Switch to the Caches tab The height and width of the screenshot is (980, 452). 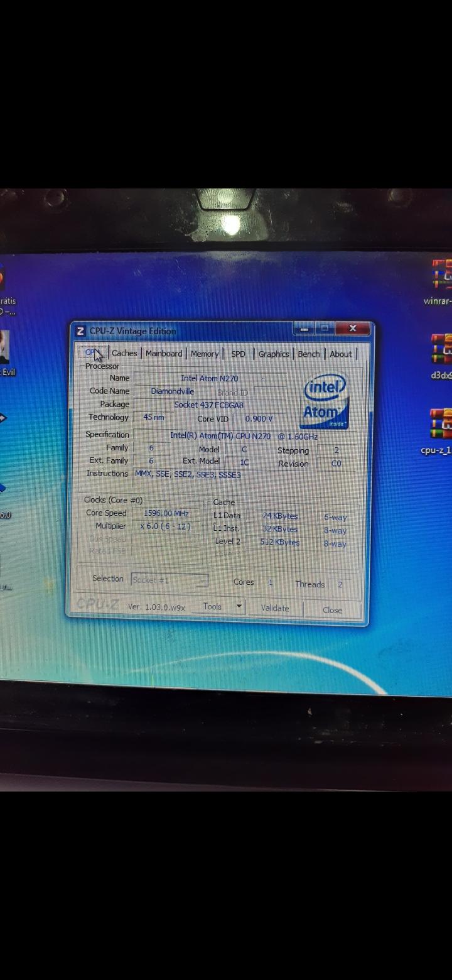124,353
